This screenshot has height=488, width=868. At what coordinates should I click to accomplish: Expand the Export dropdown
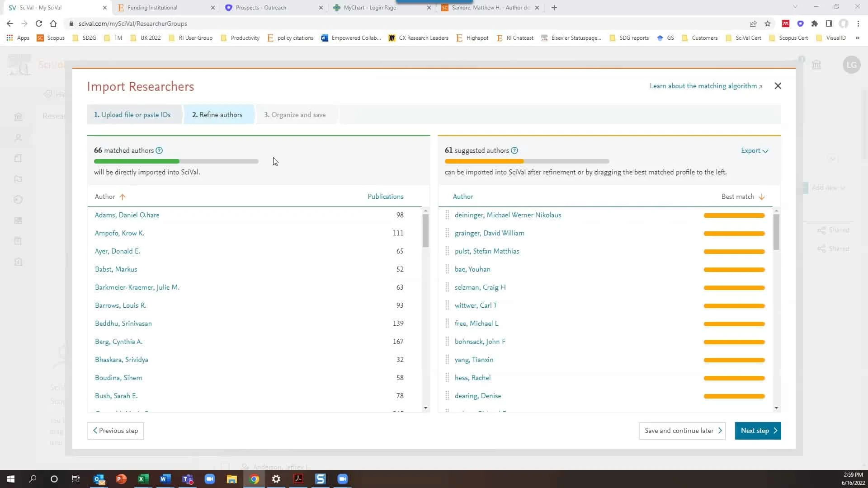click(754, 150)
